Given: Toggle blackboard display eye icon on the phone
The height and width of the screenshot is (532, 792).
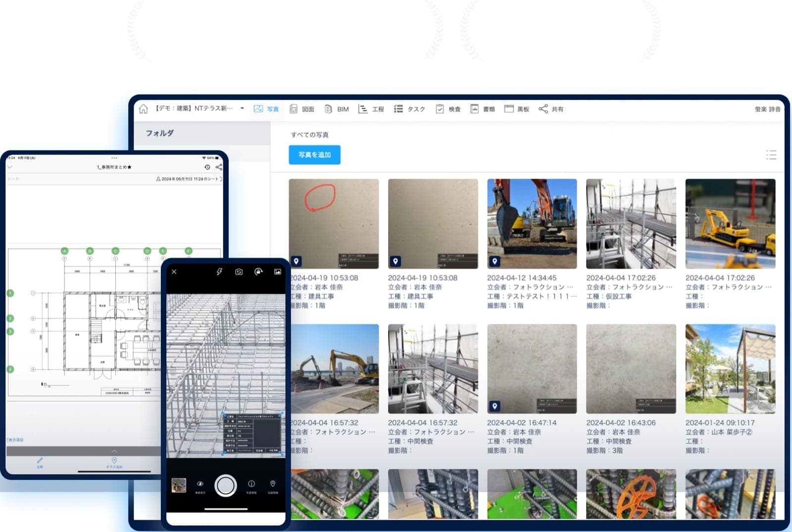Looking at the screenshot, I should [x=200, y=484].
